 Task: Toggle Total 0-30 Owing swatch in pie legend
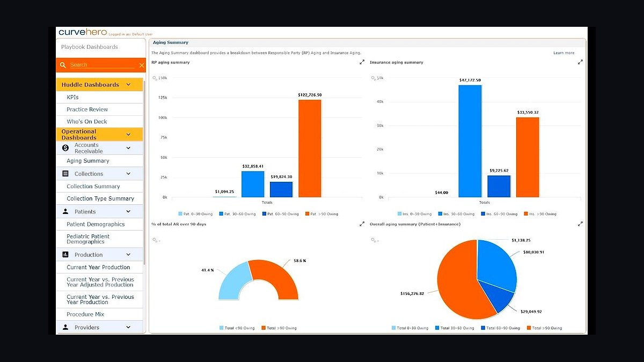click(x=394, y=328)
